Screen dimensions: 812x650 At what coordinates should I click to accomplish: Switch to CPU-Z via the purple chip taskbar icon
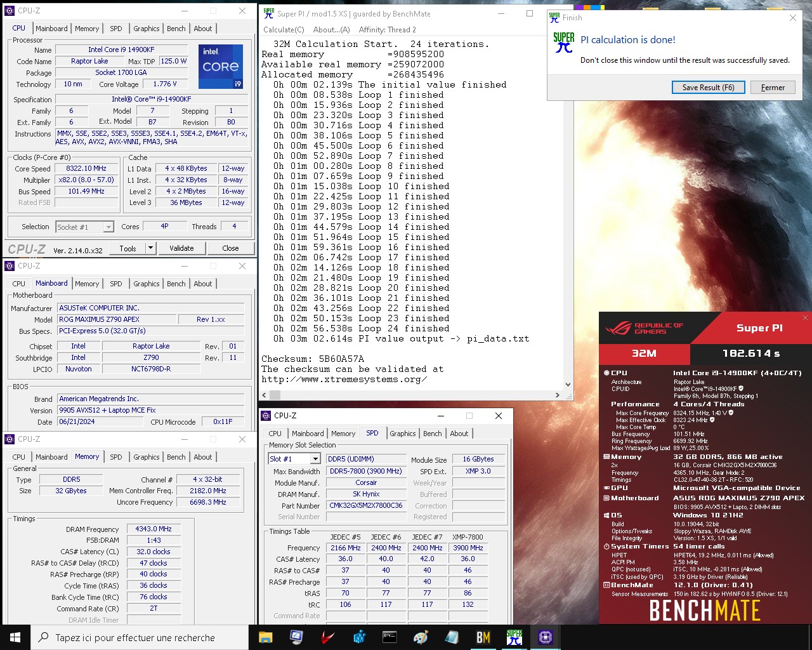coord(546,637)
